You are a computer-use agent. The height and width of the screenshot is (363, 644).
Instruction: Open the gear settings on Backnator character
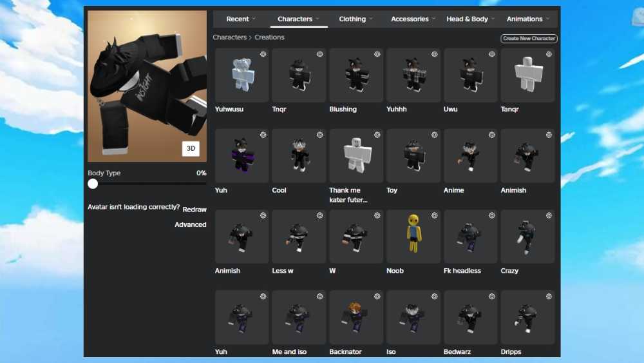(377, 297)
